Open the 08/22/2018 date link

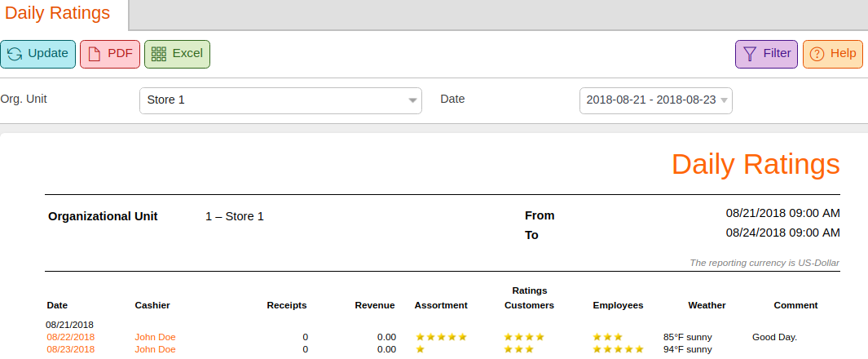[x=70, y=337]
